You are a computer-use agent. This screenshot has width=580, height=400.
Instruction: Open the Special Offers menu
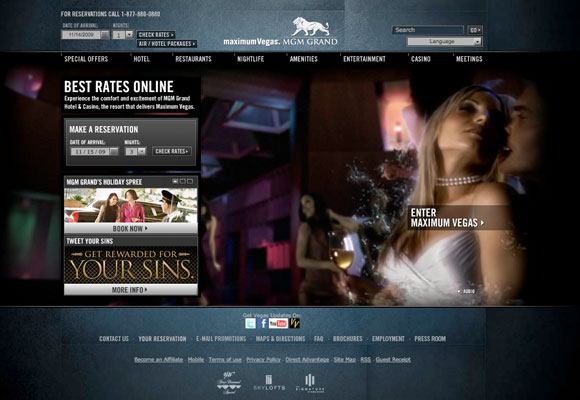tap(86, 59)
